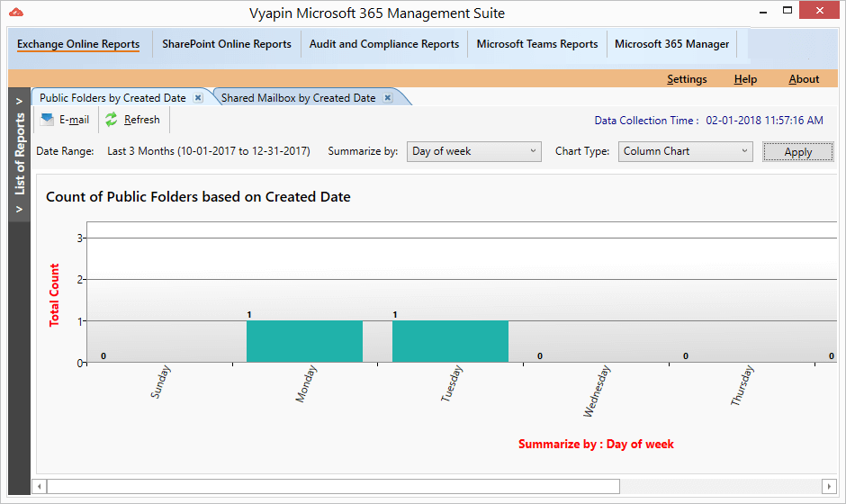This screenshot has height=504, width=846.
Task: Click the Data Collection Time value
Action: click(764, 121)
